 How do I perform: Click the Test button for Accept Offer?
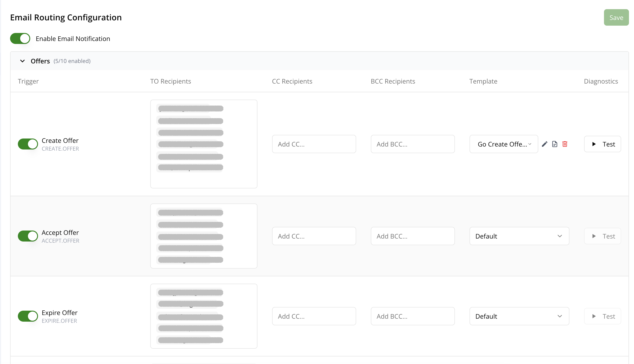tap(602, 236)
